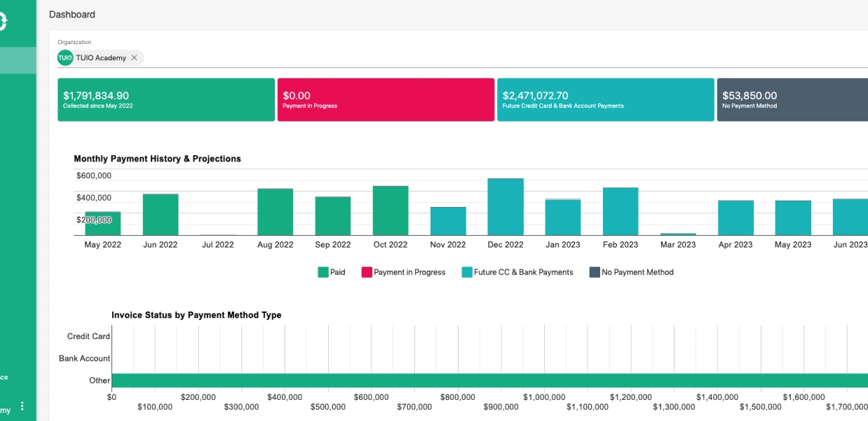Click the Aug 2022 paid bar
The height and width of the screenshot is (421, 868).
pos(275,212)
